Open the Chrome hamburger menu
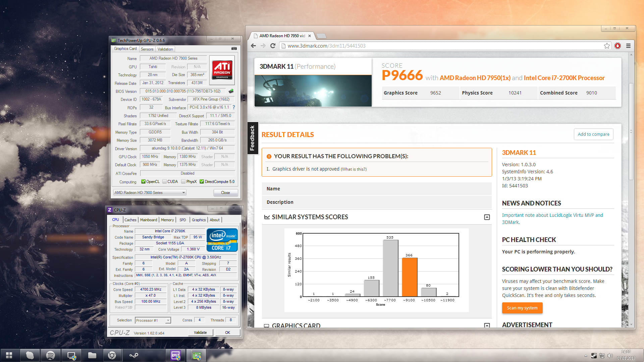 coord(628,46)
